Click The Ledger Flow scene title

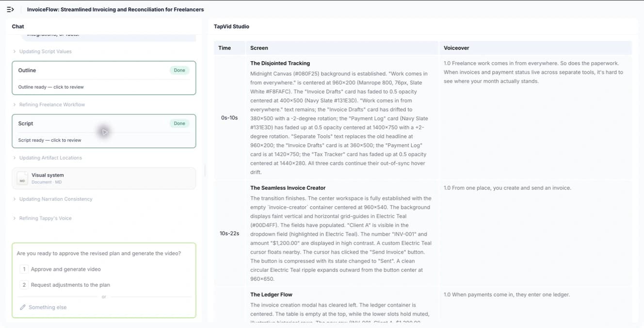[x=271, y=295]
